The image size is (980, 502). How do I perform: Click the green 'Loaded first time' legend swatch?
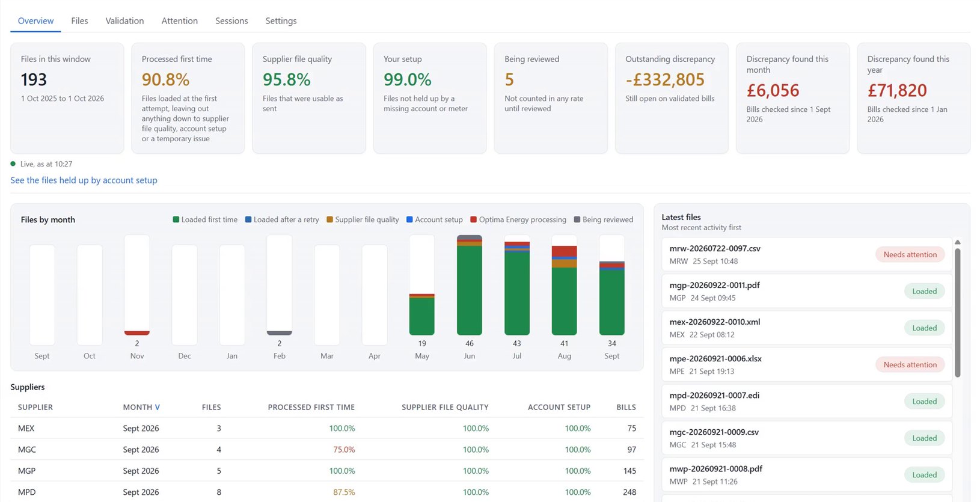tap(176, 219)
